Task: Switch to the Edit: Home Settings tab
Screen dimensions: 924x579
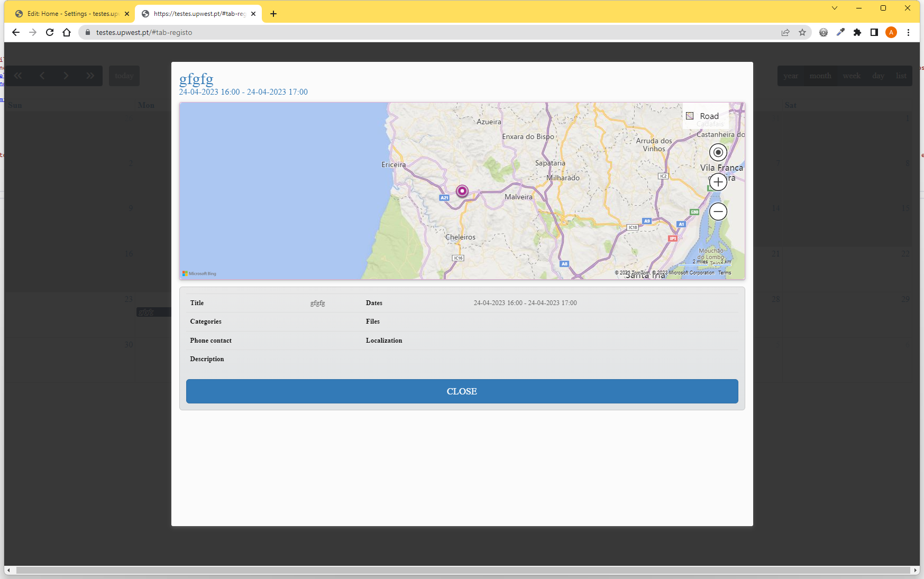Action: click(x=72, y=14)
